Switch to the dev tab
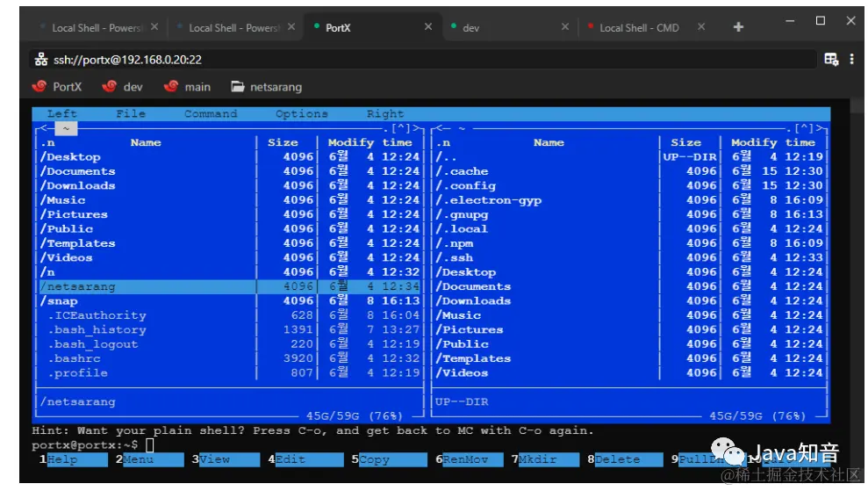Image resolution: width=868 pixels, height=491 pixels. (509, 27)
